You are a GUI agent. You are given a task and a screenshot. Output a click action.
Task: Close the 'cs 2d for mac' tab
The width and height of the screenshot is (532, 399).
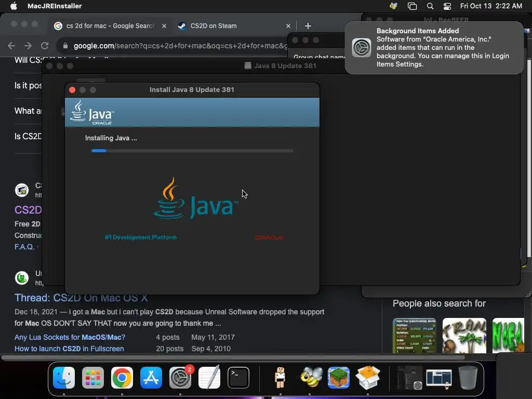click(x=164, y=26)
